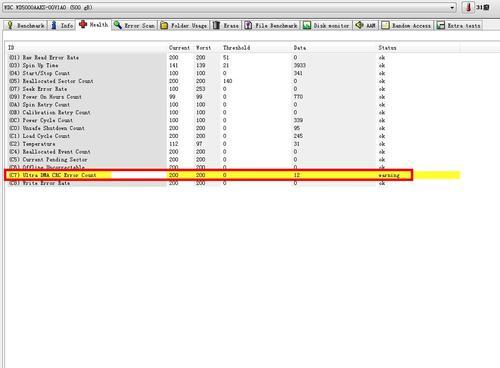The height and width of the screenshot is (368, 500).
Task: Select the Raw Read Error Rate row
Action: point(233,58)
